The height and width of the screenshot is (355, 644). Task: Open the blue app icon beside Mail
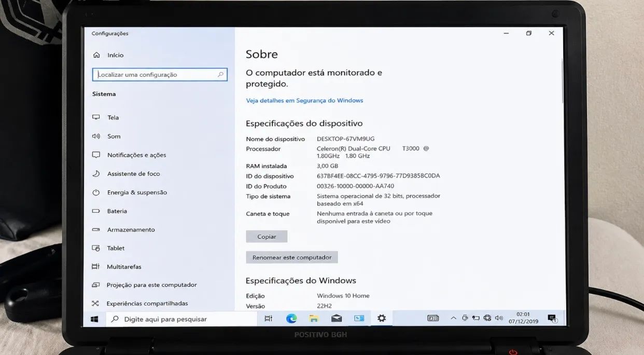pyautogui.click(x=359, y=319)
